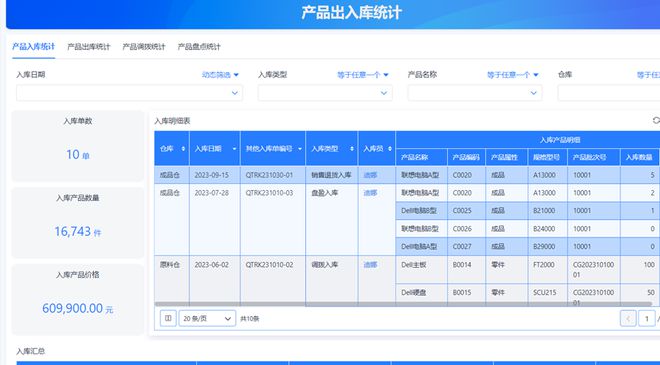
Task: Change 等于任意一个 condition for 入库类型
Action: [362, 75]
